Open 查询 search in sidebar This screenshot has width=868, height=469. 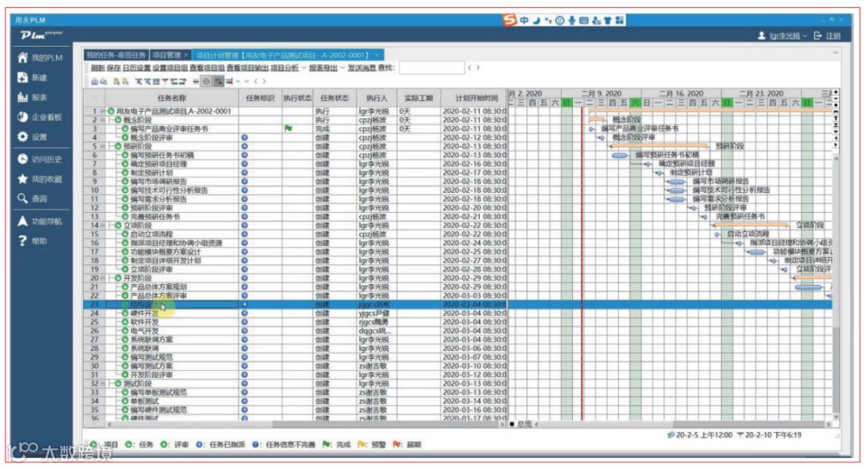click(32, 198)
